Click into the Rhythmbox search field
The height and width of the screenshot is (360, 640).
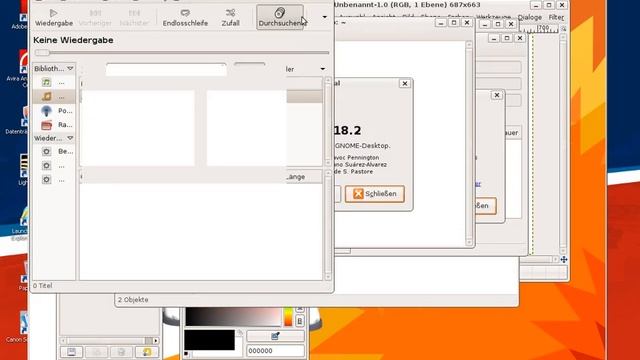tap(166, 69)
